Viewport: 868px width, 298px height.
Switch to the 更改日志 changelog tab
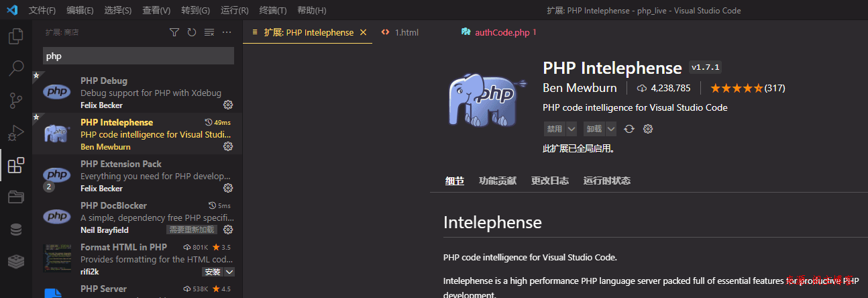click(550, 181)
